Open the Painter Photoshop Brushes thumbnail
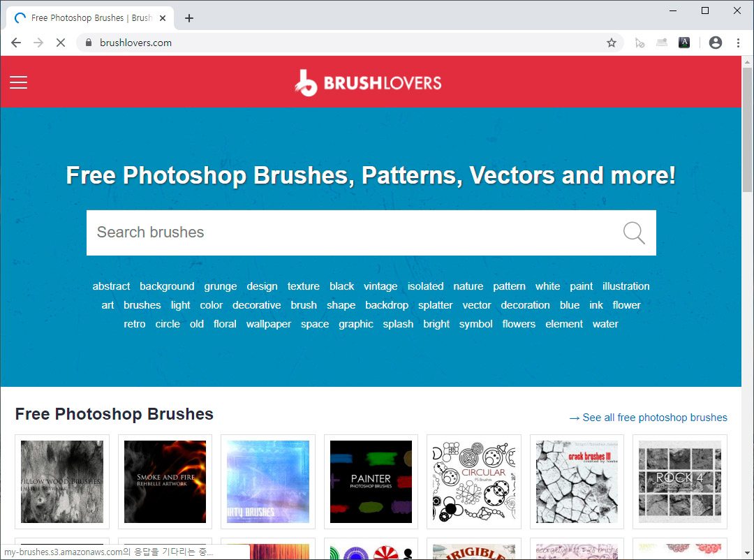Image resolution: width=754 pixels, height=560 pixels. [x=371, y=482]
